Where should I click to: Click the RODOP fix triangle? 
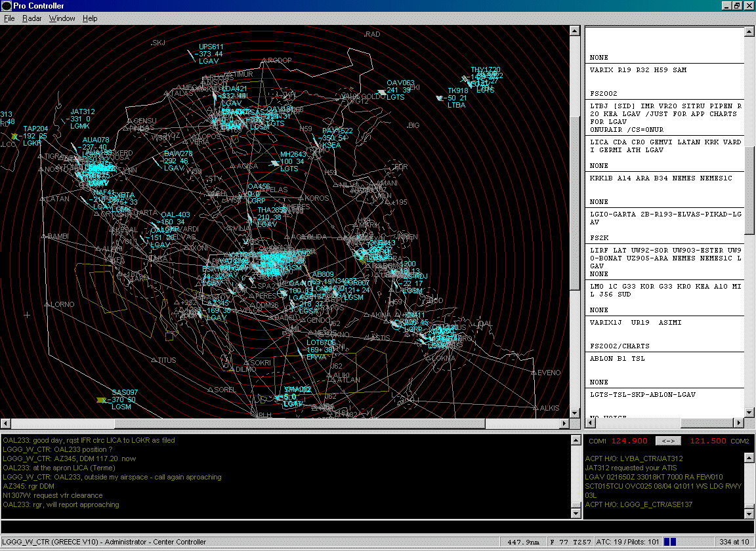coord(264,61)
